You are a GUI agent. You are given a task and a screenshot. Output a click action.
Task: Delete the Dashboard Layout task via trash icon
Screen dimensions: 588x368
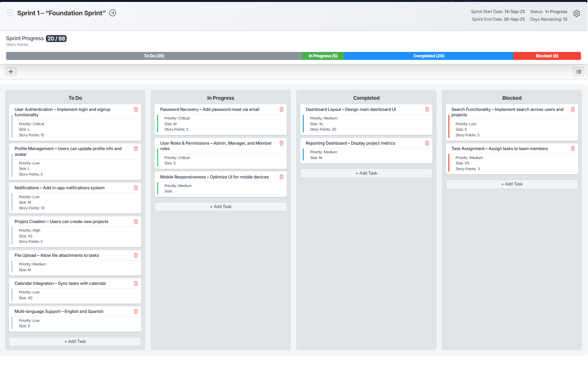tap(427, 109)
